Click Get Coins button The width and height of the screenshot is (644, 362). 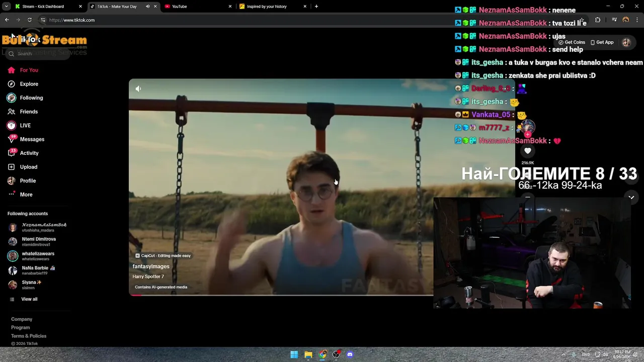(x=572, y=42)
